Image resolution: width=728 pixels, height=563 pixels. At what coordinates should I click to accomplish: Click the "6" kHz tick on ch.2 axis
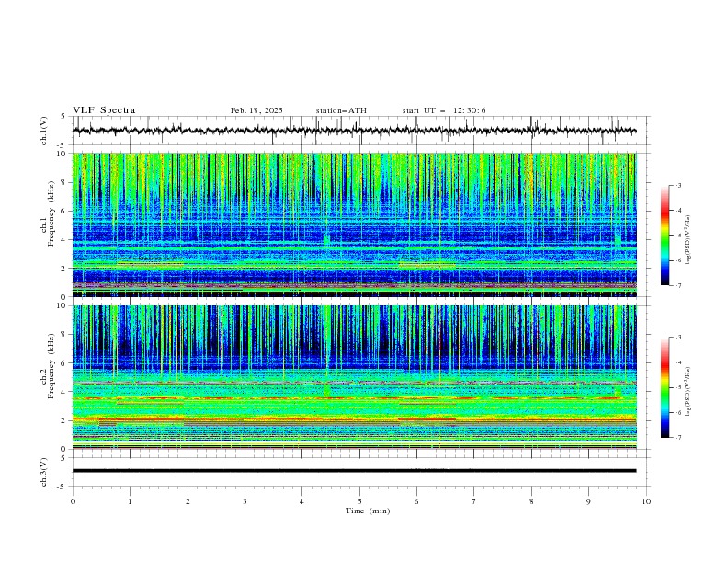click(65, 363)
